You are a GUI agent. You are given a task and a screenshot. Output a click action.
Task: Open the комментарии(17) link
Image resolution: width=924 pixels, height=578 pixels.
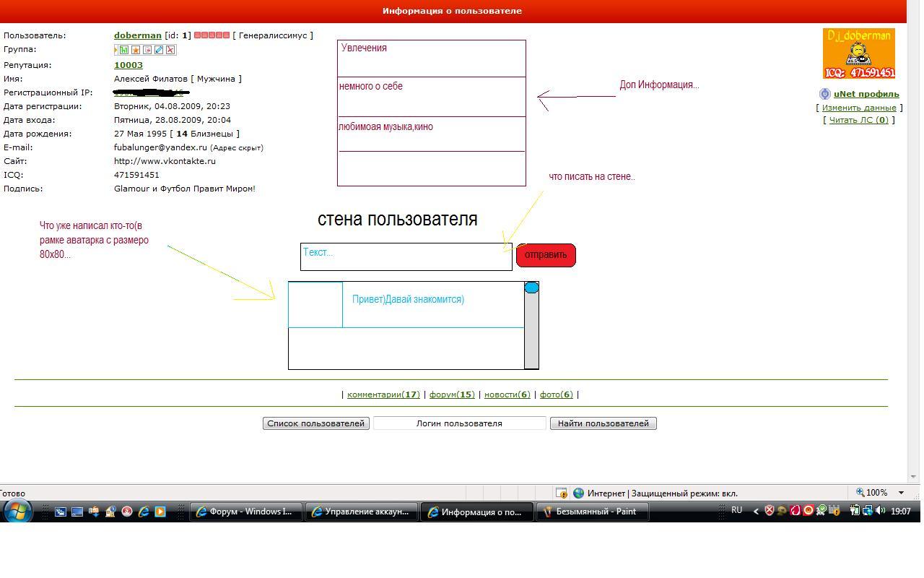[383, 394]
